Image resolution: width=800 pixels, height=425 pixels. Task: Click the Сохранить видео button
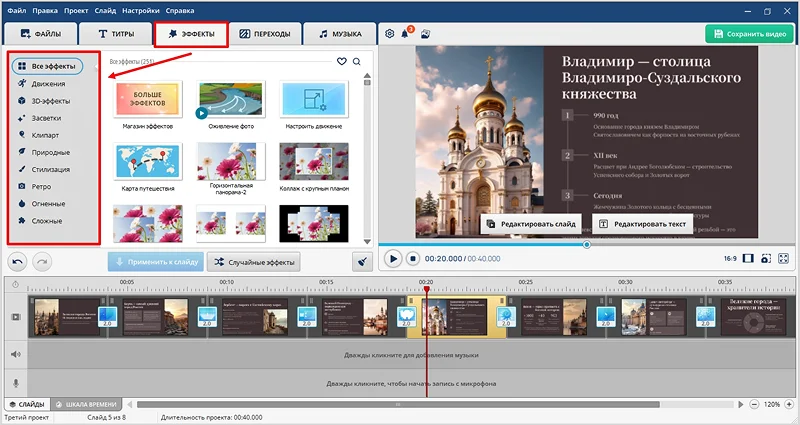748,34
